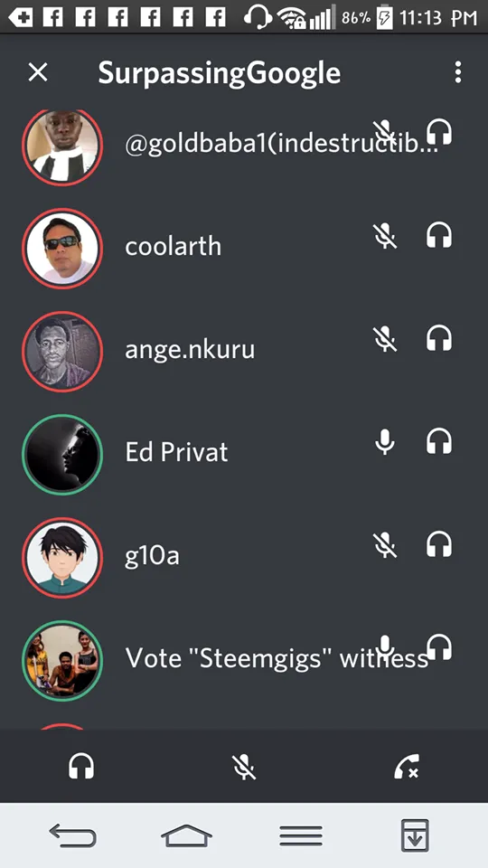Tap the muted microphone icon next to coolarth
Image resolution: width=488 pixels, height=868 pixels.
(x=385, y=236)
